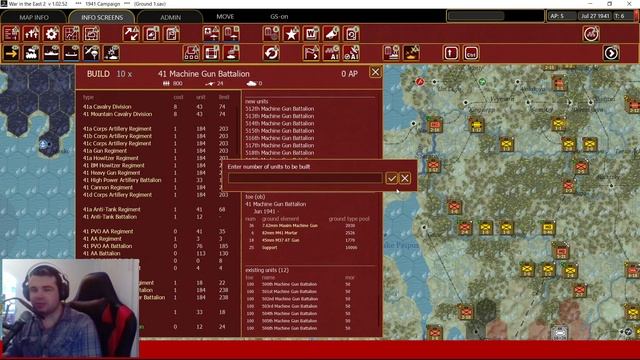Select 41b Corps Artillery Regiment row
This screenshot has width=640, height=360.
(157, 136)
